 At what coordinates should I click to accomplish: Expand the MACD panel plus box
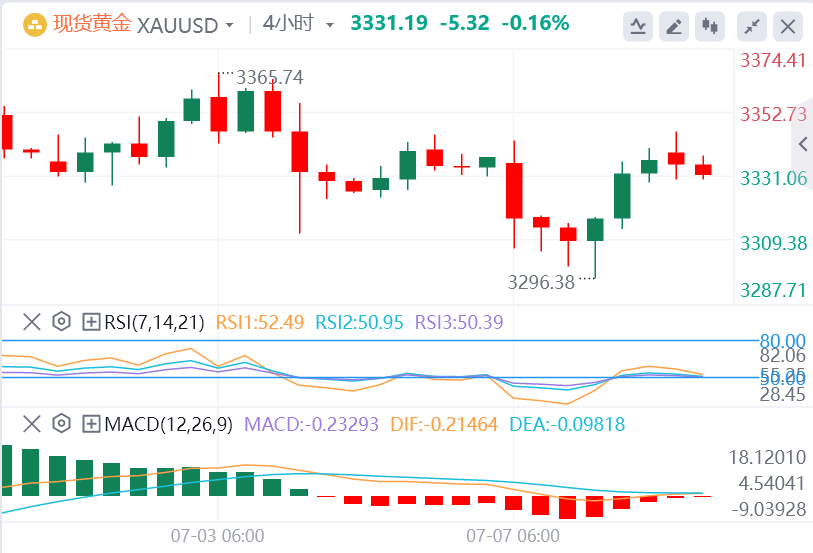(91, 424)
